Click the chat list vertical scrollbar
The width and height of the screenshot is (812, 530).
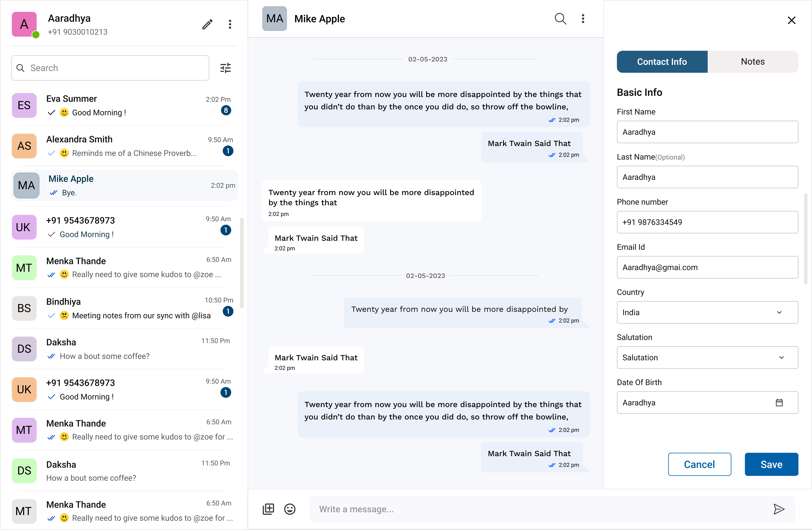pyautogui.click(x=242, y=263)
